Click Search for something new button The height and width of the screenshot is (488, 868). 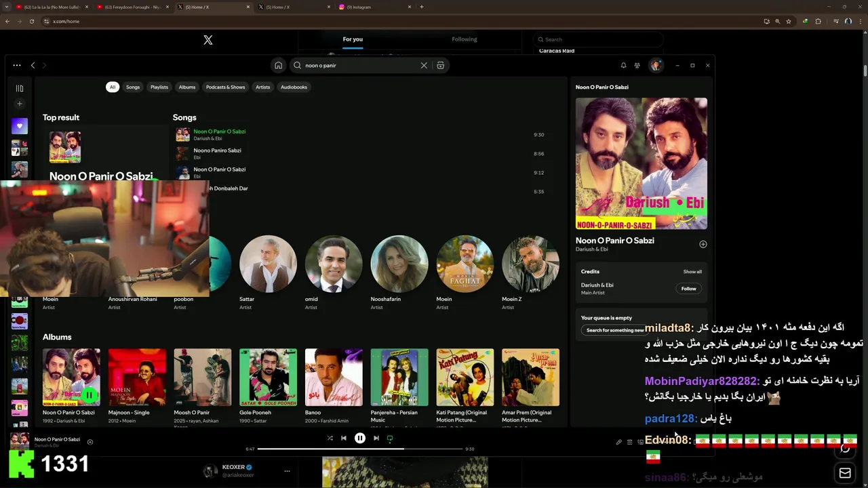point(615,330)
